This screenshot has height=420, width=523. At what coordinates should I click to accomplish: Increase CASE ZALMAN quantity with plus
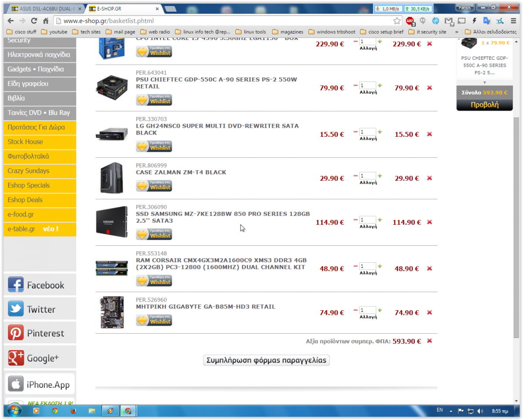tap(380, 176)
